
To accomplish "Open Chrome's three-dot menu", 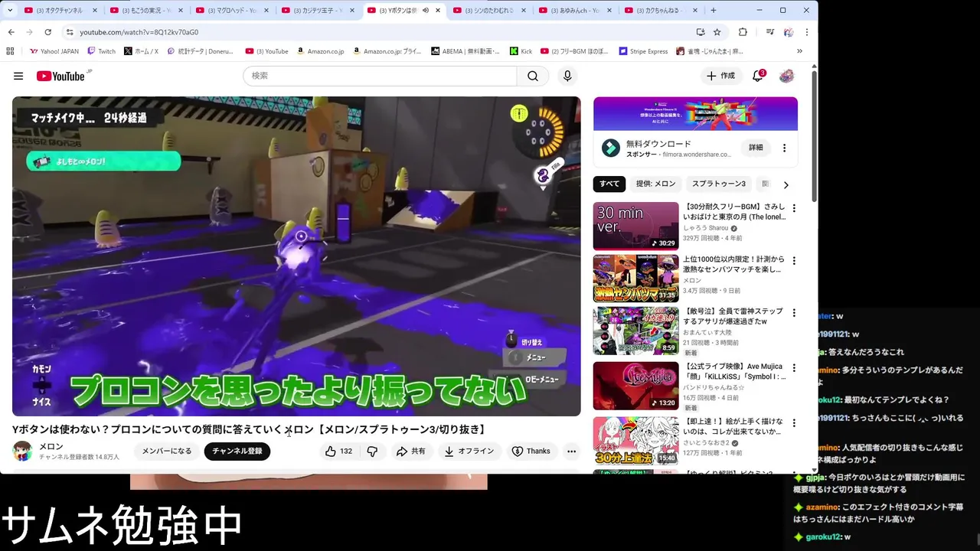I will (806, 32).
